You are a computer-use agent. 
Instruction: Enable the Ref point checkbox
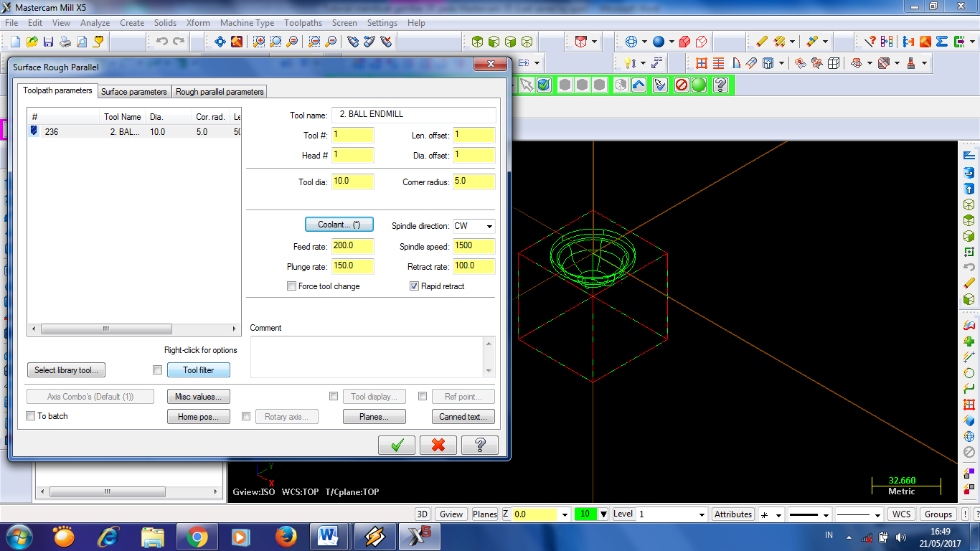(423, 396)
